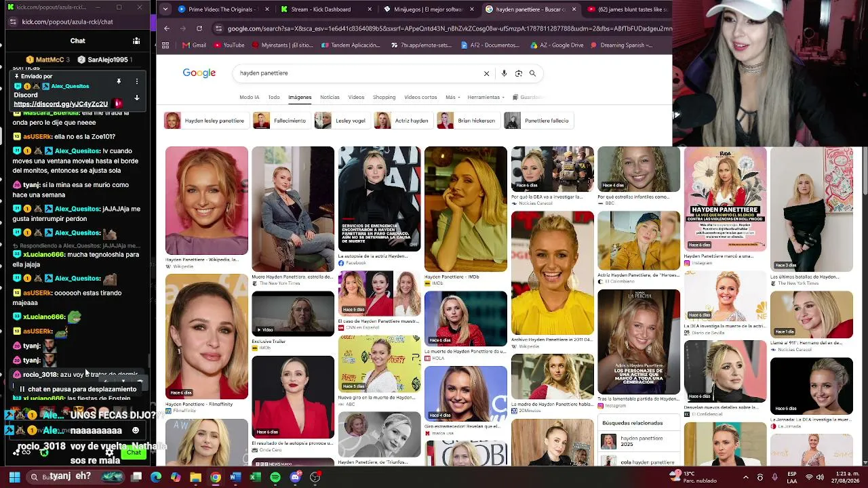Open the Kick chat Chat send button
The width and height of the screenshot is (868, 488).
click(x=134, y=452)
